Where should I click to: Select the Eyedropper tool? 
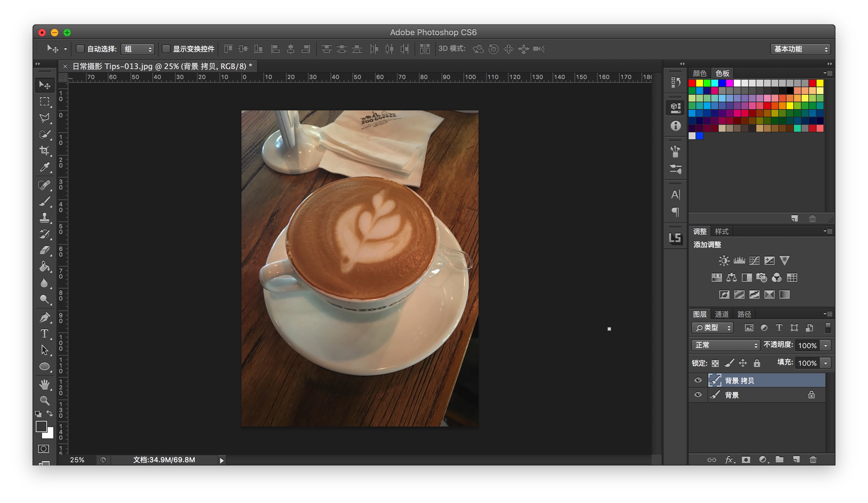tap(45, 167)
